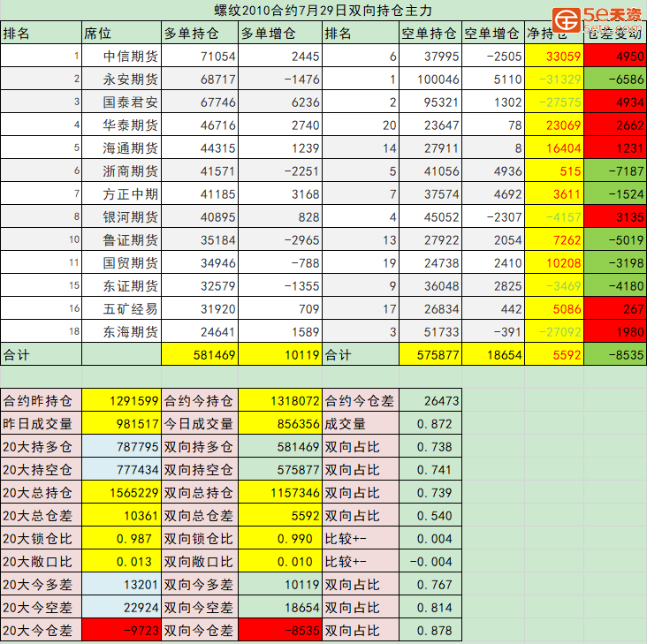This screenshot has width=647, height=644.
Task: Select the 东海期货 cell
Action: 121,332
